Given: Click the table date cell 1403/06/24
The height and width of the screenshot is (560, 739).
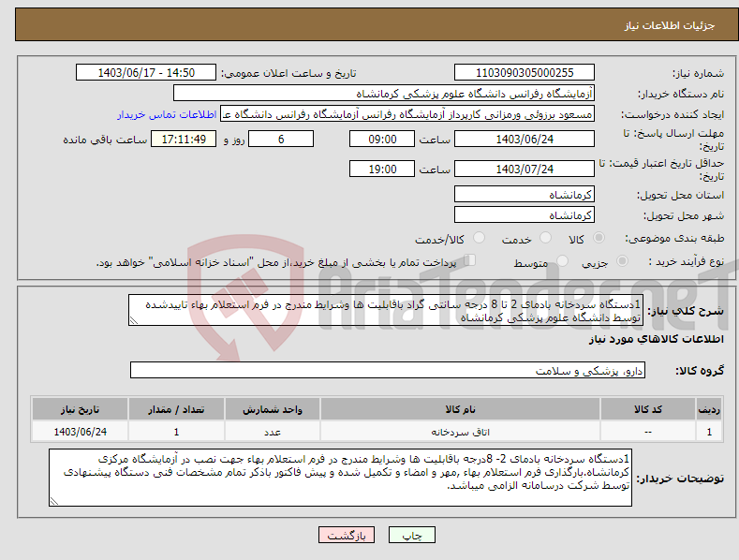Looking at the screenshot, I should click(x=81, y=432).
